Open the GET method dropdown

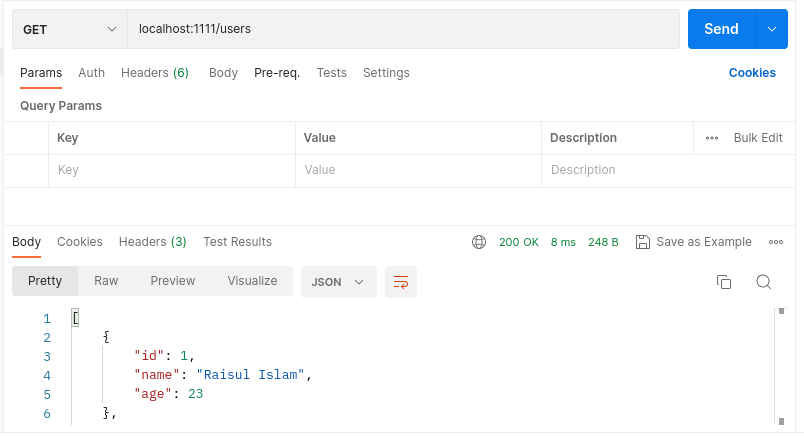pos(69,29)
